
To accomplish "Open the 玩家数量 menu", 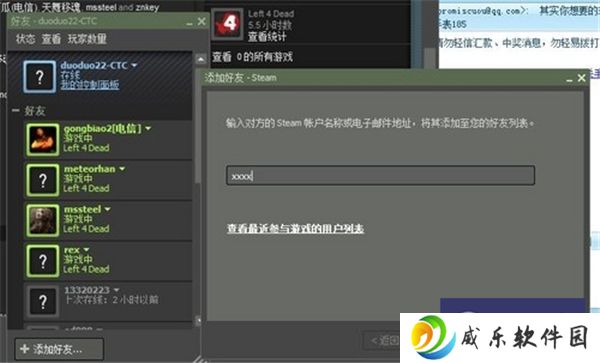I will pyautogui.click(x=87, y=39).
